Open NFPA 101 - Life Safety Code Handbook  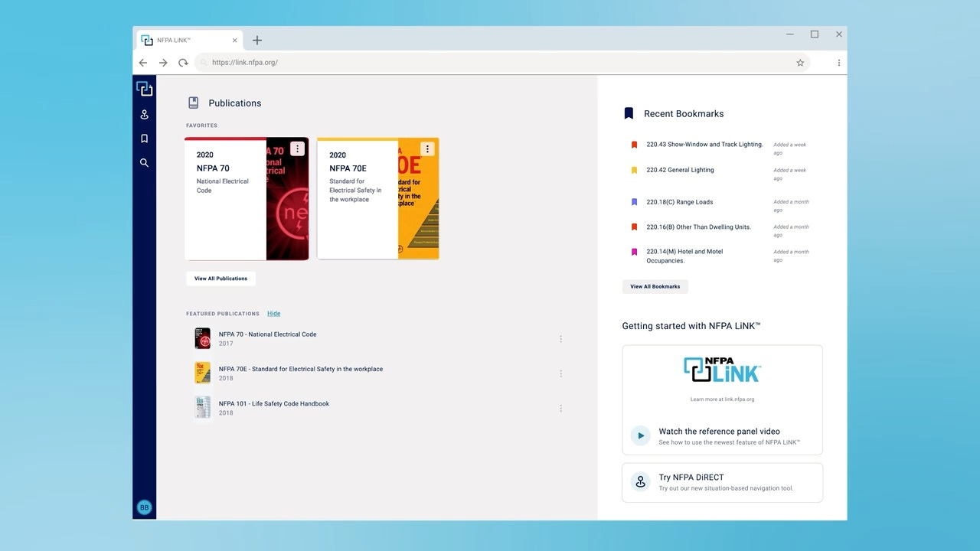[274, 404]
